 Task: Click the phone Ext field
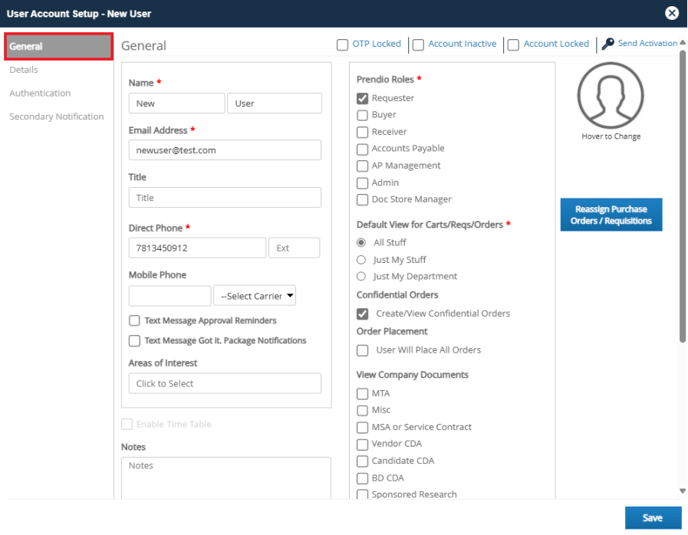[x=294, y=248]
